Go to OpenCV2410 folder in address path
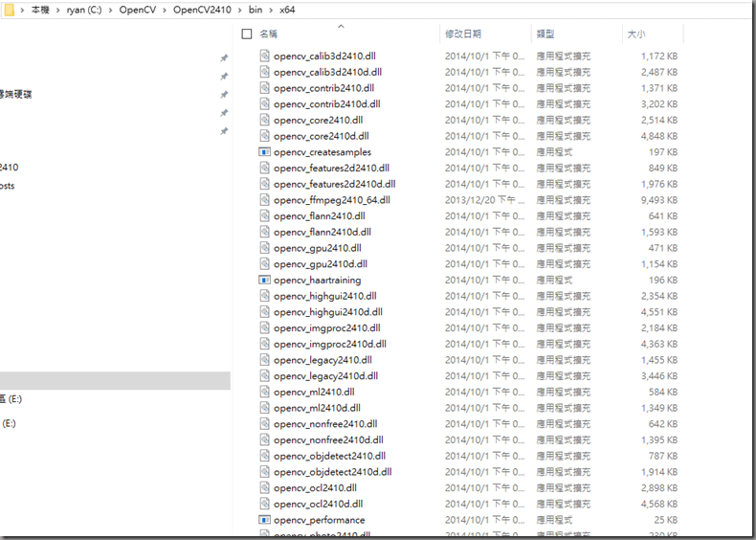 (x=202, y=10)
